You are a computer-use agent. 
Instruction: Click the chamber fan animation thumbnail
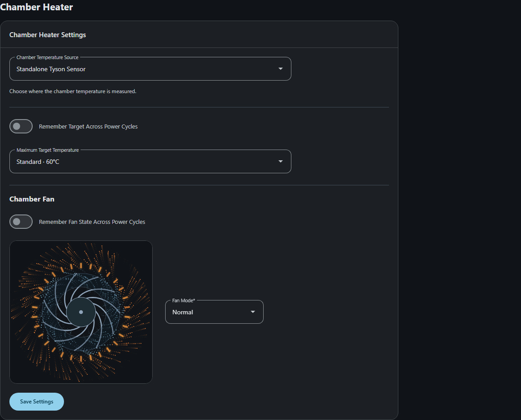point(81,312)
